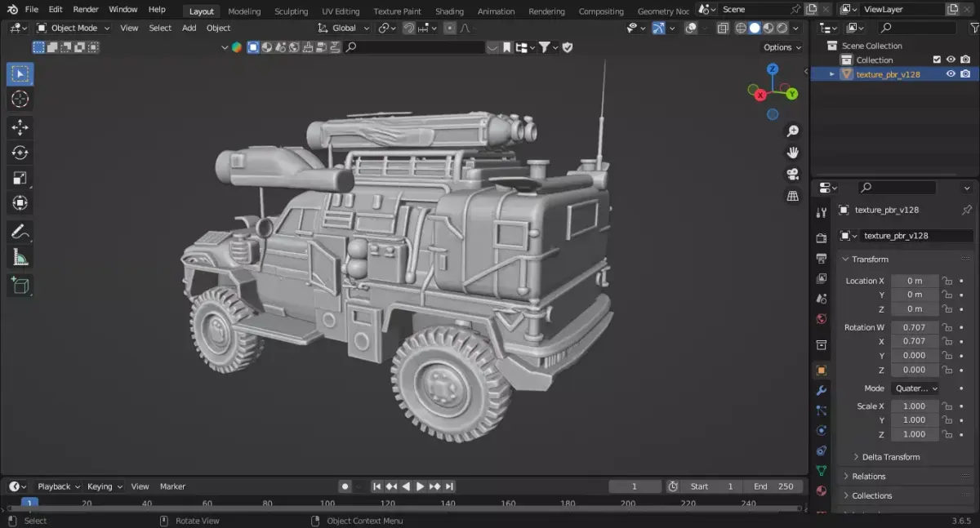
Task: Open the Render properties tab
Action: pyautogui.click(x=822, y=238)
